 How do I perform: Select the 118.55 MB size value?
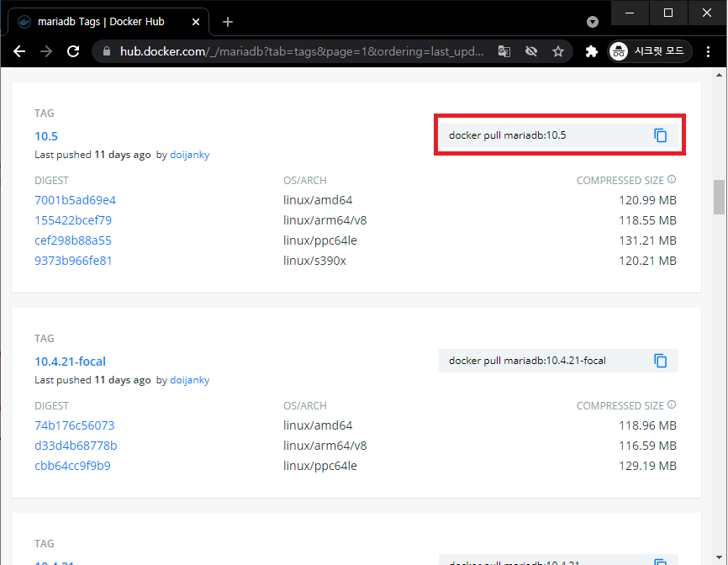tap(647, 220)
